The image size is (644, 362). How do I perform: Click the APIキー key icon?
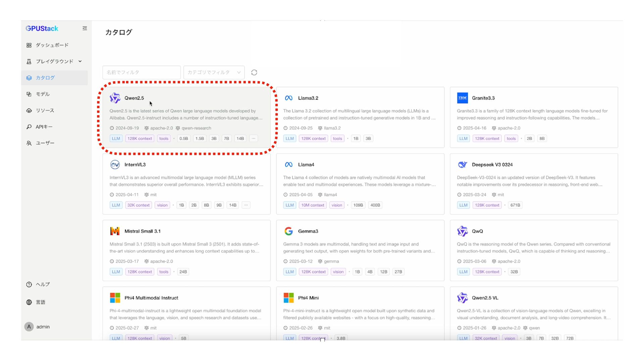point(29,127)
